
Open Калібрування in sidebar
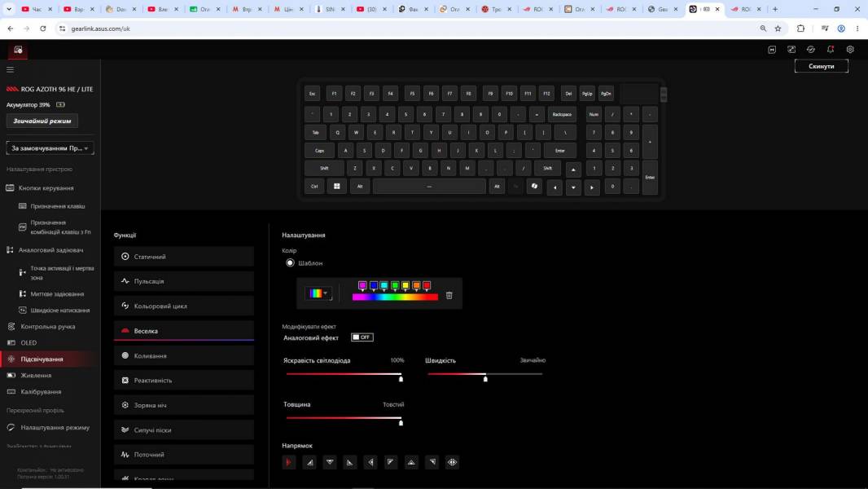tap(41, 391)
